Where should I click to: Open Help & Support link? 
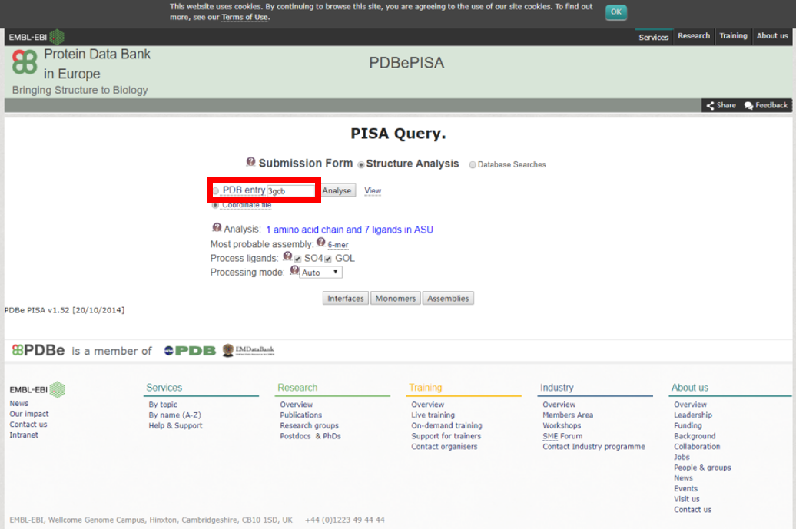pyautogui.click(x=176, y=426)
